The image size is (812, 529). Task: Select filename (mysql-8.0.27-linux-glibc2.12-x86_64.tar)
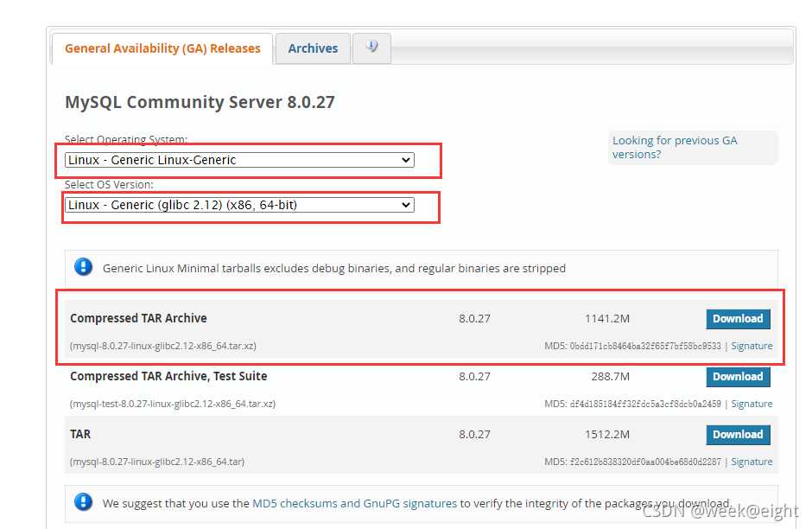(x=157, y=462)
